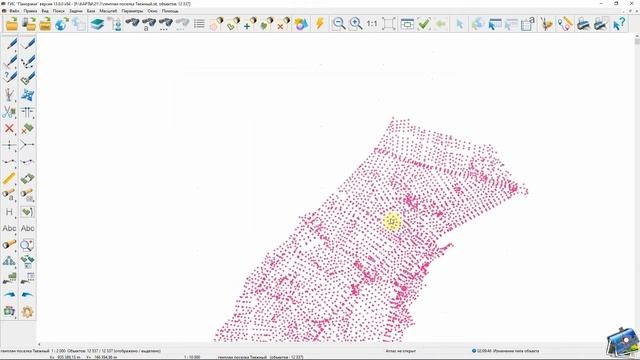This screenshot has width=640, height=360.
Task: Click the first printer icon
Action: [x=584, y=24]
